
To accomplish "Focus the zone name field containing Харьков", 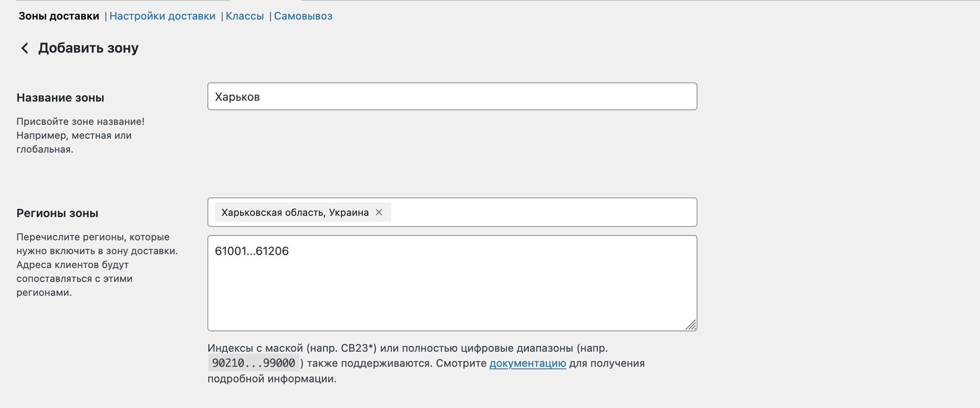I will point(452,97).
